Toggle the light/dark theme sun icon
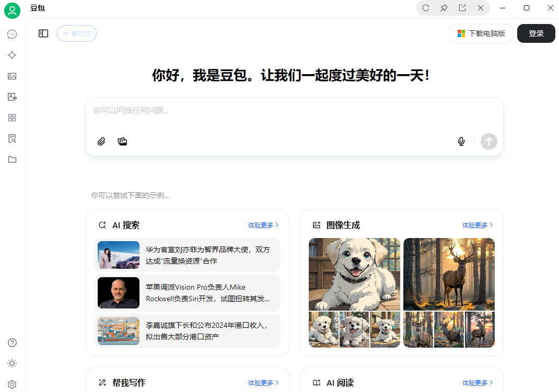 (x=12, y=363)
